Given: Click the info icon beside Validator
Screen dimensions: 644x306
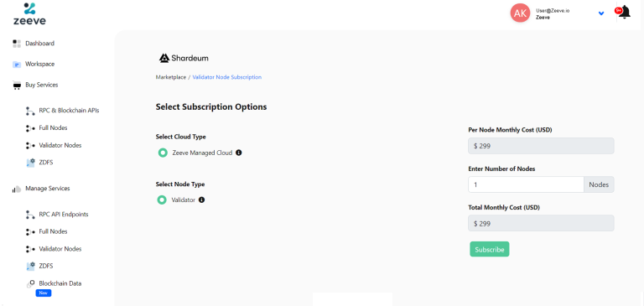Looking at the screenshot, I should [201, 200].
